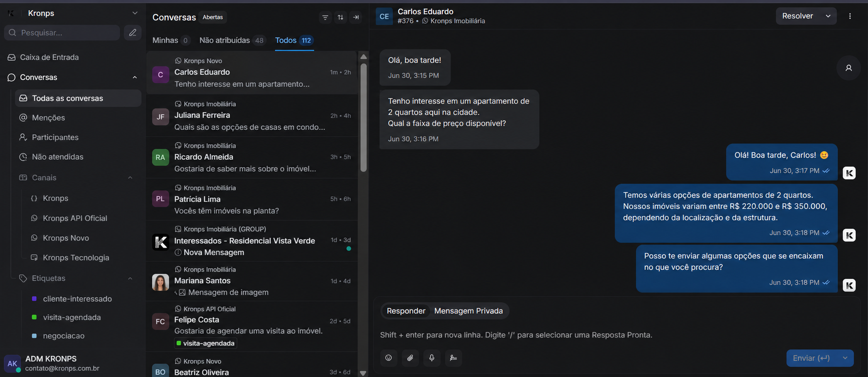This screenshot has height=377, width=868.
Task: Open the Enviar options dropdown arrow
Action: point(845,358)
